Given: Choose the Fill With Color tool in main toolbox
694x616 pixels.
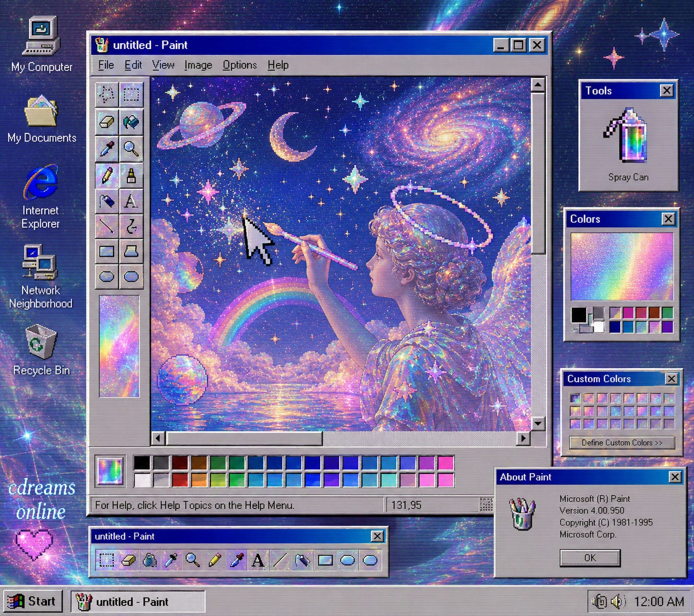Looking at the screenshot, I should pos(131,122).
